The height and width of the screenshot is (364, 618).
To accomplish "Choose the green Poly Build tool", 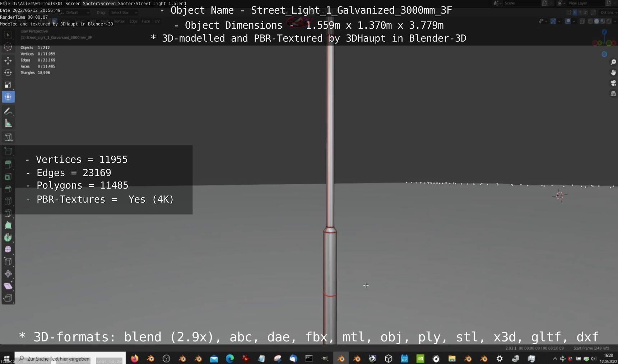I will coord(8,225).
